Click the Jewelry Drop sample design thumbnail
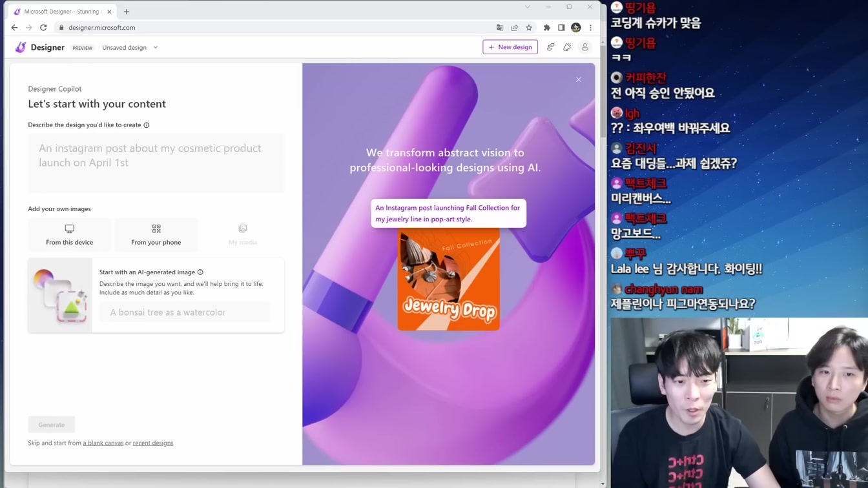The height and width of the screenshot is (488, 868). 448,279
